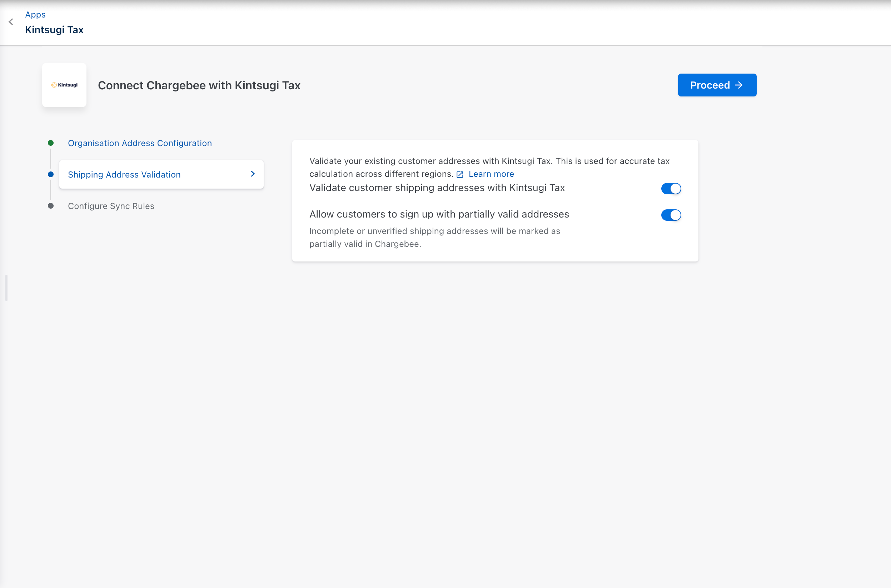This screenshot has width=891, height=588.
Task: Open the Learn more link
Action: 491,174
